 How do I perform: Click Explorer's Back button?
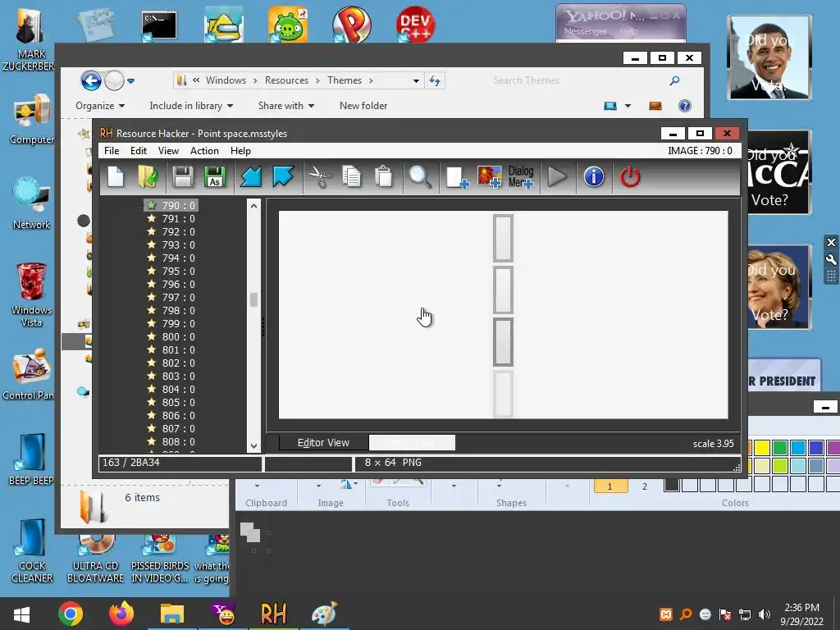point(91,81)
